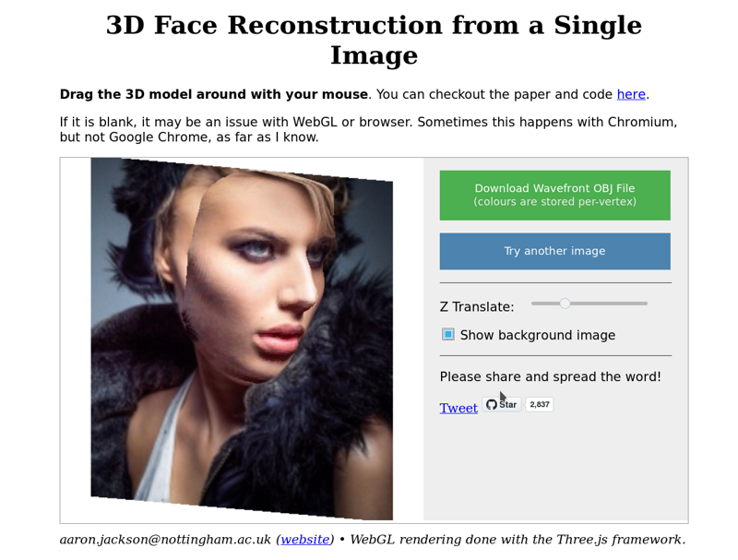Choose Try another image
The width and height of the screenshot is (738, 560).
555,251
